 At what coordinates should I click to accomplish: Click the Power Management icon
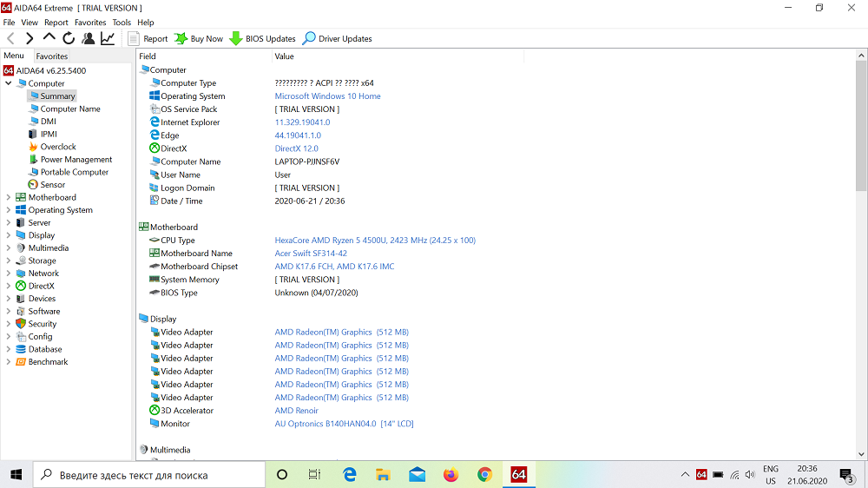33,160
